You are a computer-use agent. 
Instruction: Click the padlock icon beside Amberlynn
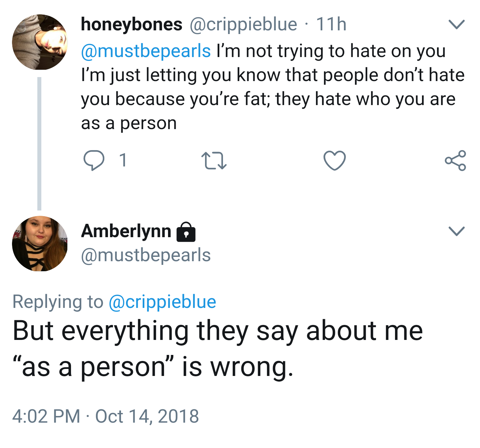[186, 232]
